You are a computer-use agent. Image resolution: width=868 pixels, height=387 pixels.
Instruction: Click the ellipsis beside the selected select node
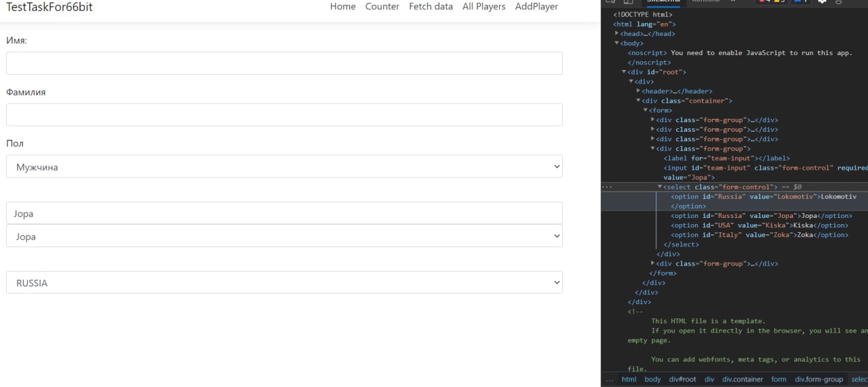click(607, 187)
